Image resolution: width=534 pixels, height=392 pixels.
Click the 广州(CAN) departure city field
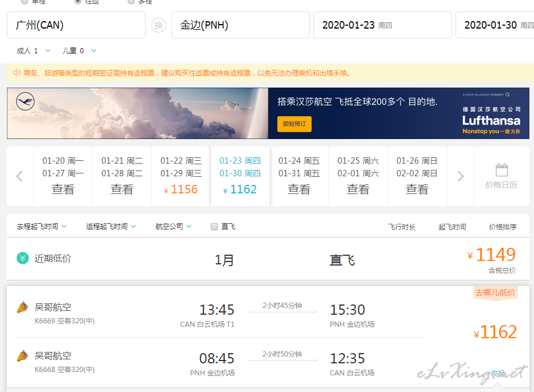coord(76,25)
